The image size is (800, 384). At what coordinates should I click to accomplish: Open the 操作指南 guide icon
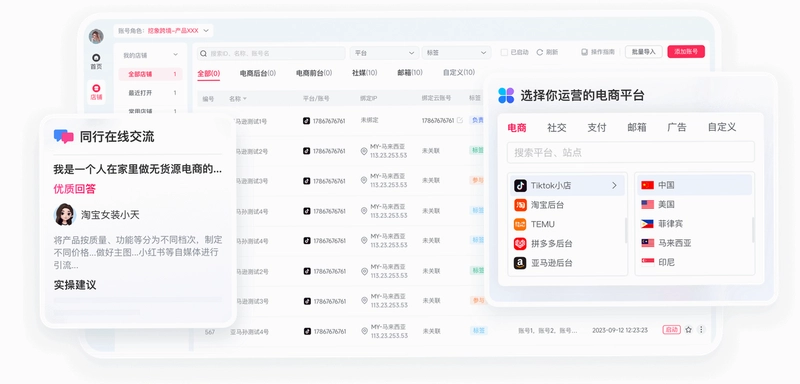[585, 52]
